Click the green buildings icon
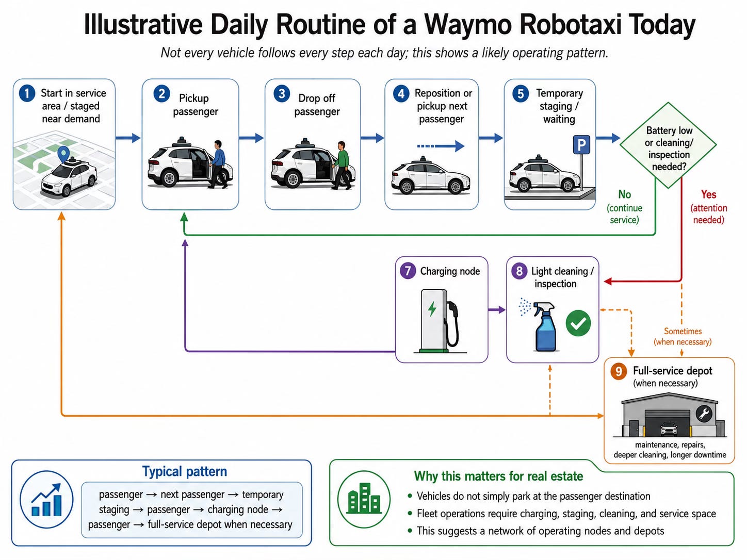 pyautogui.click(x=364, y=499)
